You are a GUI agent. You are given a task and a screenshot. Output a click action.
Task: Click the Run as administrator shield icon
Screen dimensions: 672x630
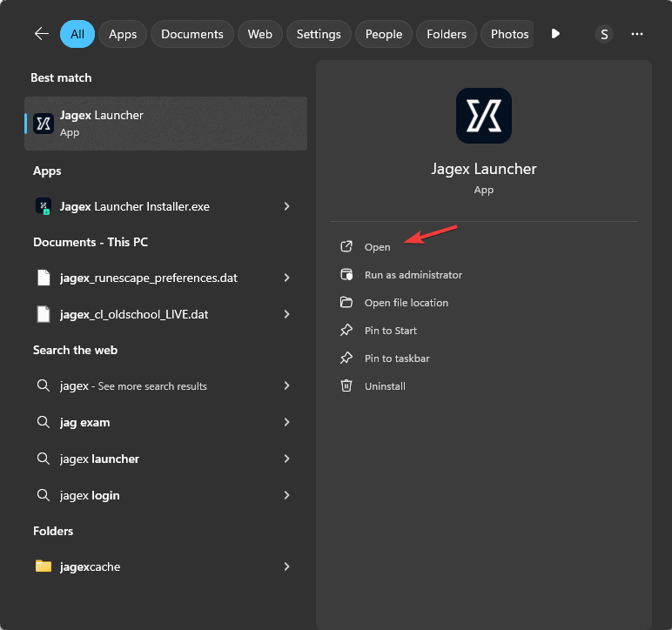pos(346,274)
